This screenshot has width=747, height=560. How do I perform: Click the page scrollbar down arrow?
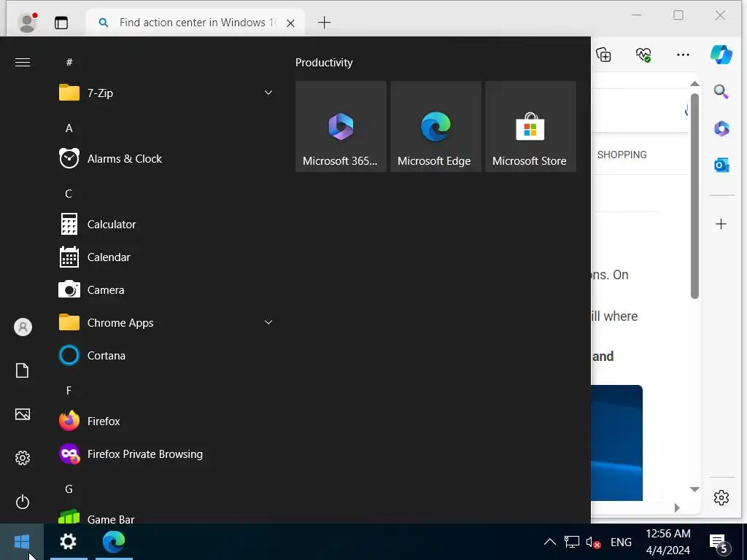tap(694, 489)
